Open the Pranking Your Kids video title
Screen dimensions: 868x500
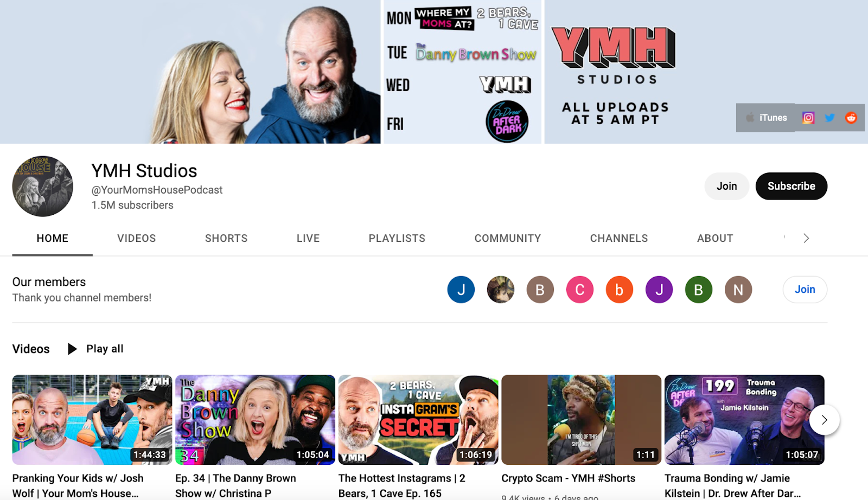[78, 486]
